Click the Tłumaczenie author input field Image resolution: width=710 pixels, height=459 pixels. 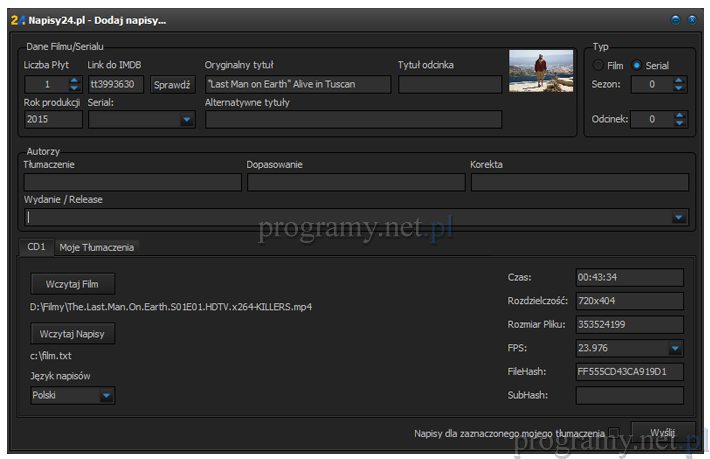pos(132,182)
